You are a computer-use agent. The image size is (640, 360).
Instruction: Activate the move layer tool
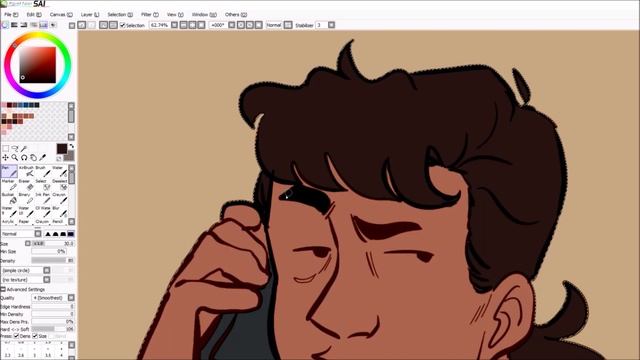pyautogui.click(x=6, y=158)
